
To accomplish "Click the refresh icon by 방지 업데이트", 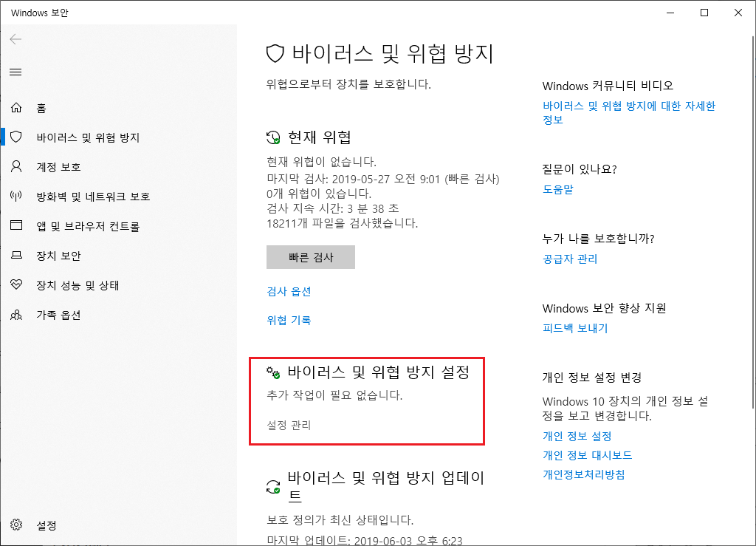I will [273, 487].
